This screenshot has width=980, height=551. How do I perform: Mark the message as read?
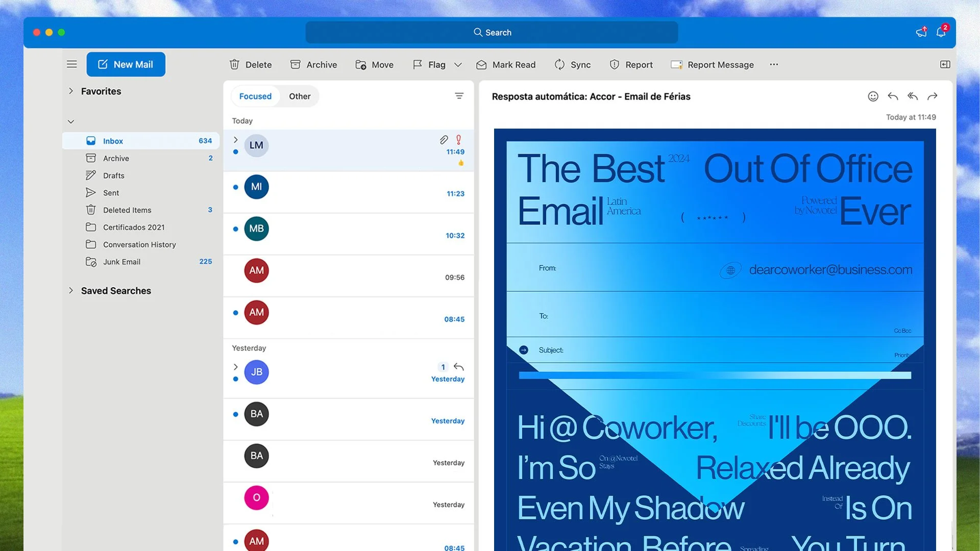pos(506,64)
